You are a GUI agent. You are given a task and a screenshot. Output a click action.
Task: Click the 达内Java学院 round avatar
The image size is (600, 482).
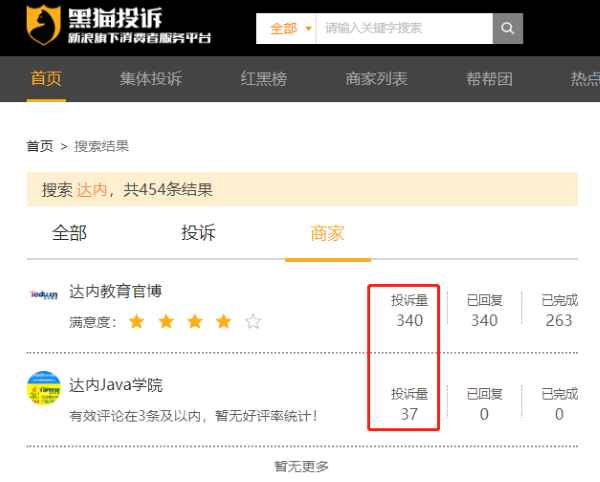click(x=44, y=388)
